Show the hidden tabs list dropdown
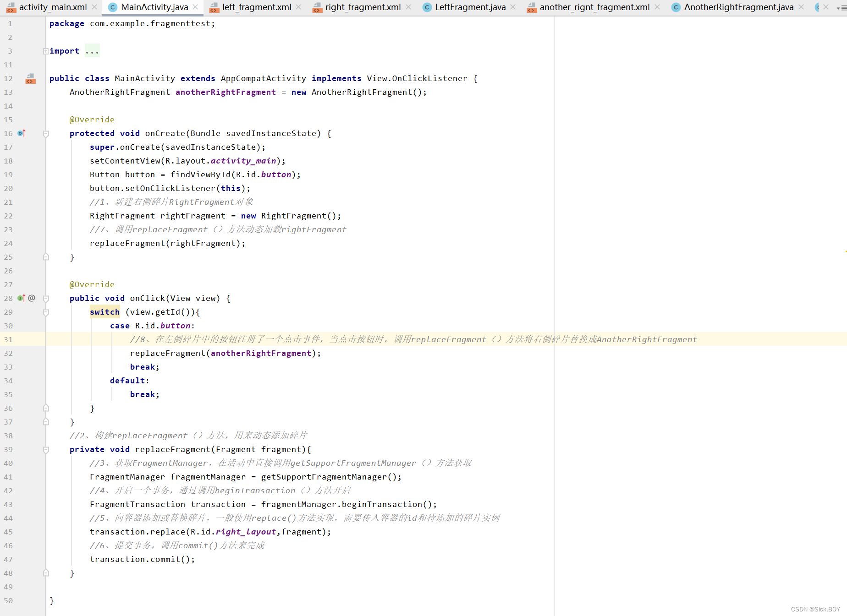 [841, 8]
